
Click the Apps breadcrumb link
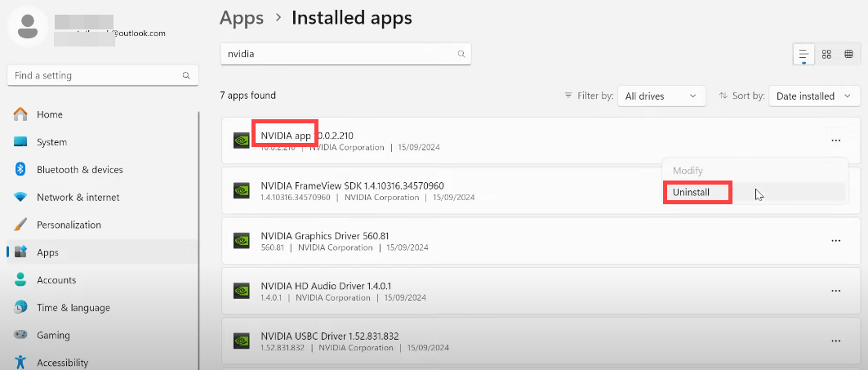point(240,16)
